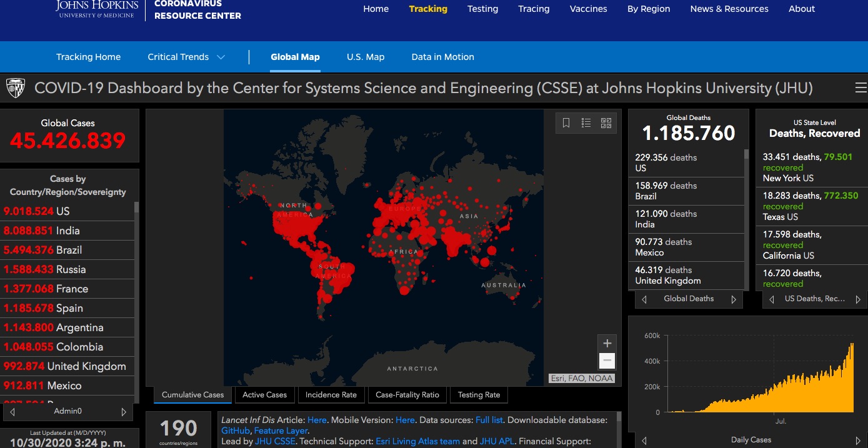Screen dimensions: 868x448
Task: Switch to the U.S. Map tab
Action: pos(366,57)
